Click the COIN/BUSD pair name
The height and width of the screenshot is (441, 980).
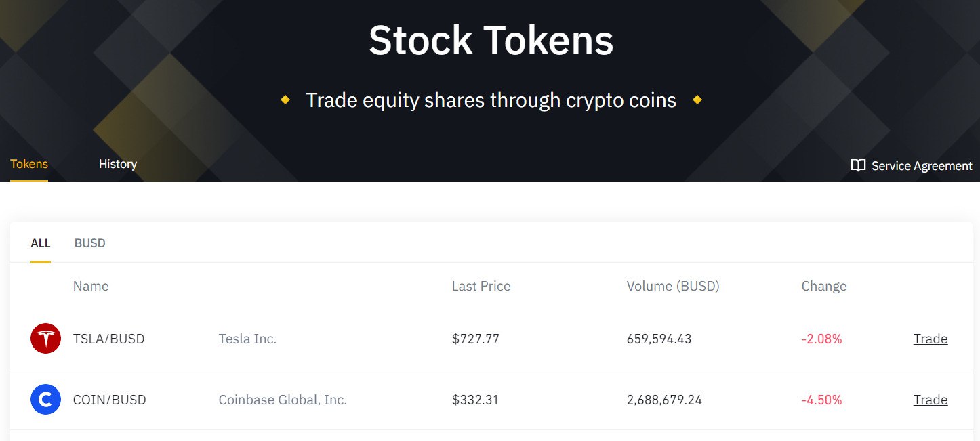pos(110,400)
